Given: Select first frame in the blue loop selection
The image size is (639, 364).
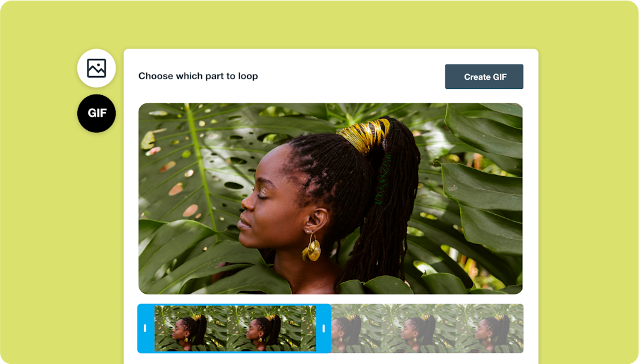Looking at the screenshot, I should 190,329.
